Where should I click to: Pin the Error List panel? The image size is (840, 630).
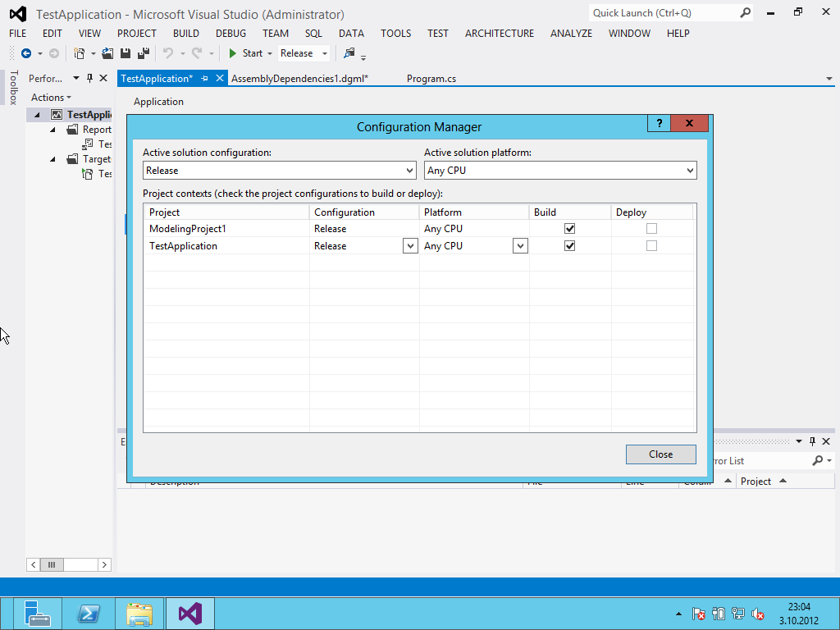click(x=813, y=441)
